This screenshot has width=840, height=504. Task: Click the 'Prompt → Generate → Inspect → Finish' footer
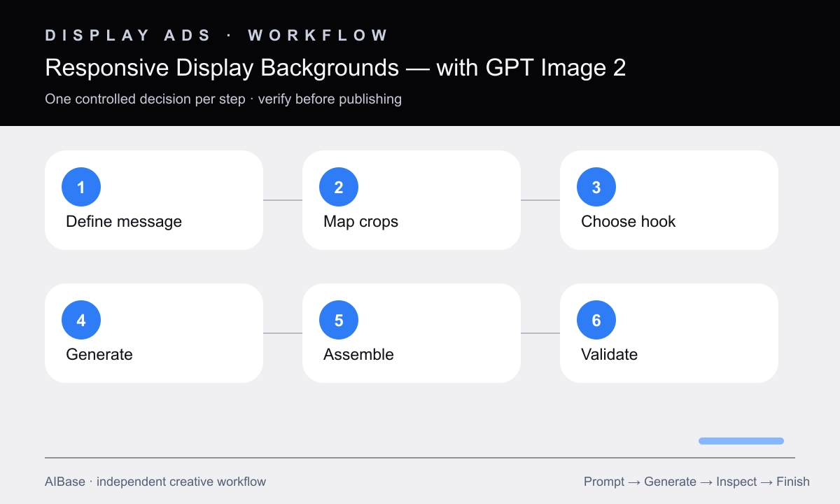coord(696,482)
